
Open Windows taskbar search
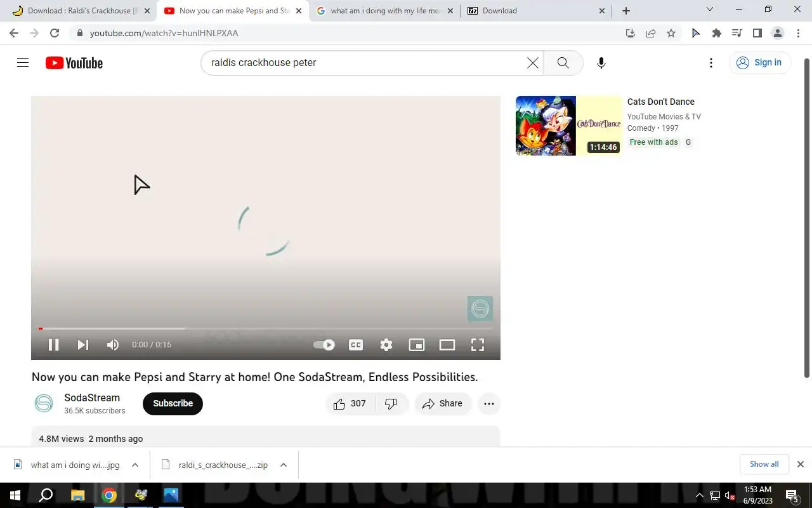pyautogui.click(x=46, y=495)
